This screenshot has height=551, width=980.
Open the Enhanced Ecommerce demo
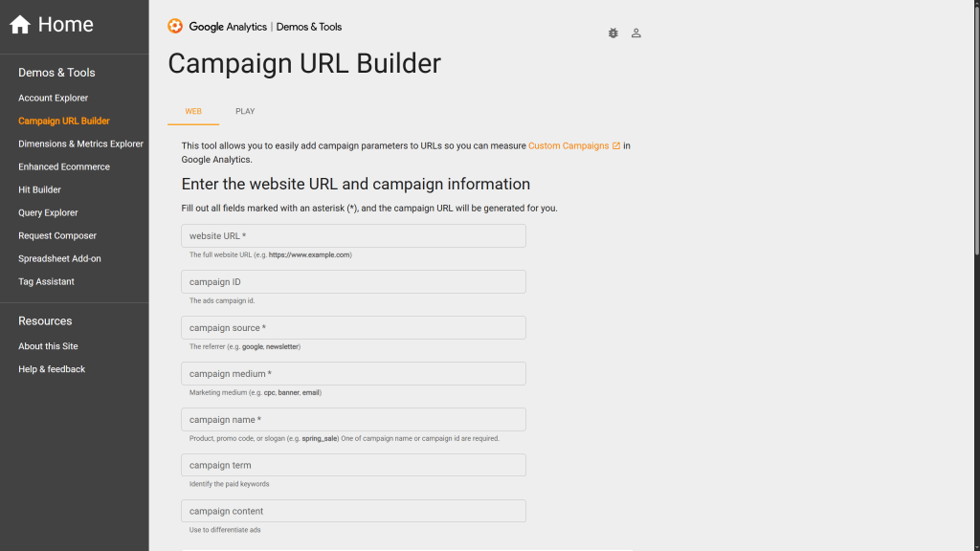pos(64,167)
